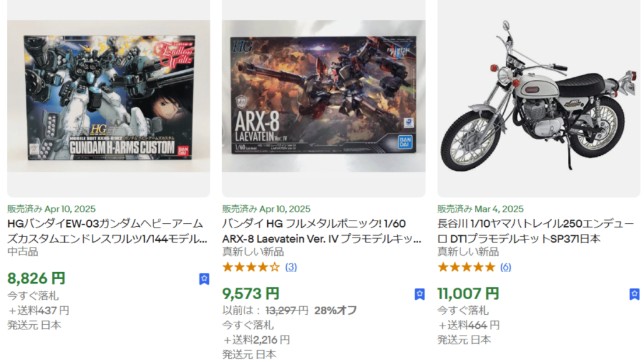Click the 11,007 円 price

click(x=468, y=293)
